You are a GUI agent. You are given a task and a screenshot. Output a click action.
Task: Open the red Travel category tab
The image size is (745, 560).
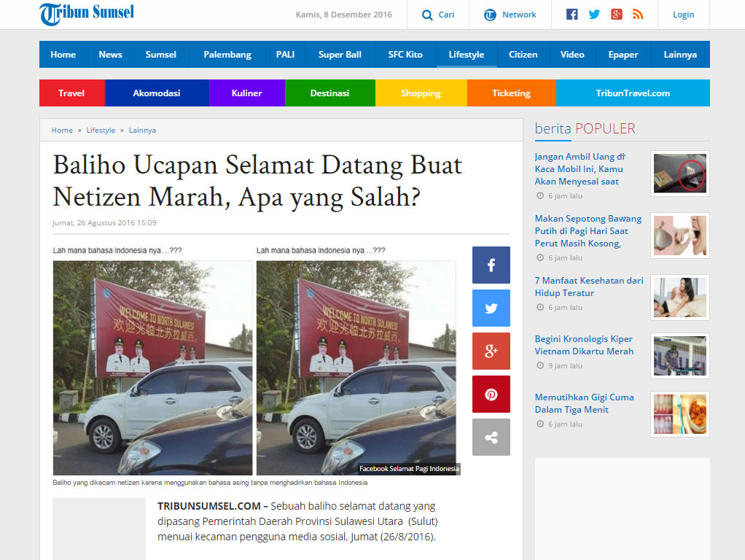point(71,93)
